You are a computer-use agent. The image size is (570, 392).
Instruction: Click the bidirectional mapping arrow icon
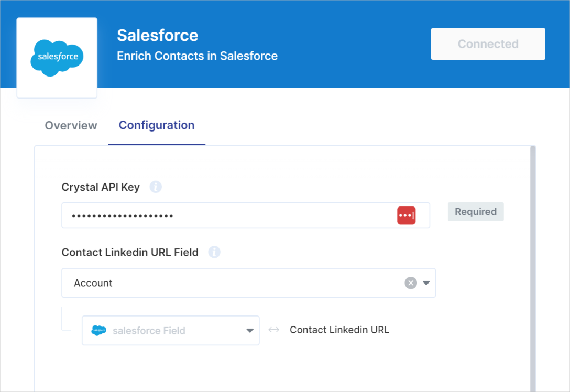[x=273, y=330]
